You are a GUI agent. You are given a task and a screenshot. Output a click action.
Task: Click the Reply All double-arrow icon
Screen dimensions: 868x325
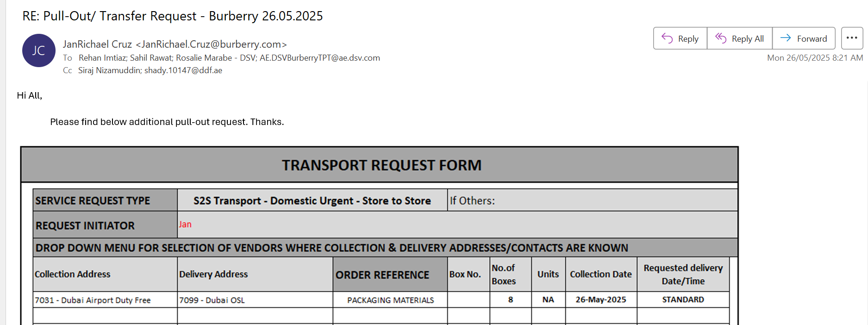720,38
